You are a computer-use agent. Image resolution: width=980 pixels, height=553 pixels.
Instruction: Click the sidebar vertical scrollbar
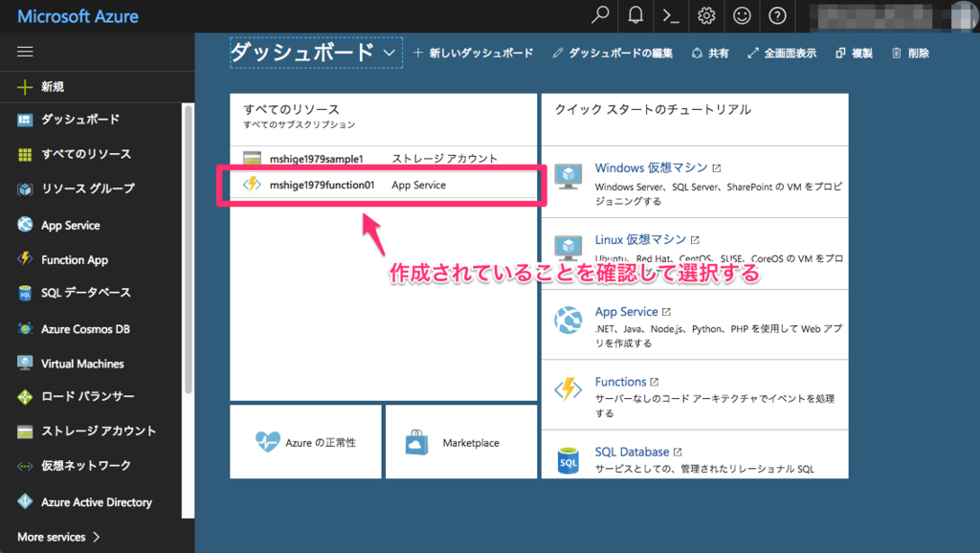coord(189,250)
